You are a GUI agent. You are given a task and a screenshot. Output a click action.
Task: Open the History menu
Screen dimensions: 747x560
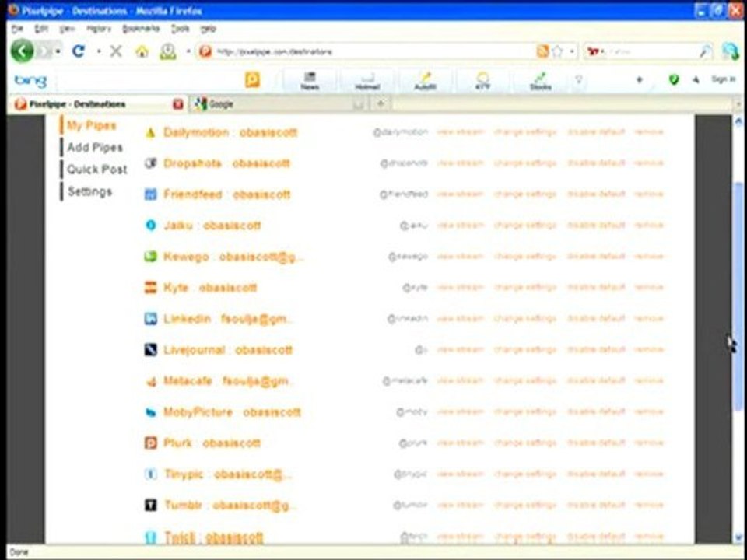pyautogui.click(x=99, y=29)
